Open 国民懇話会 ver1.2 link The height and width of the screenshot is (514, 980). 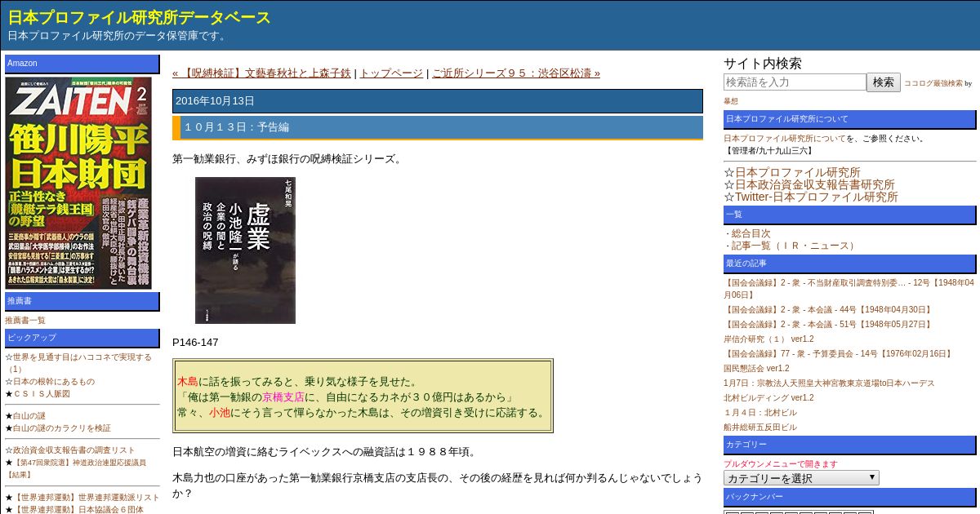(756, 369)
